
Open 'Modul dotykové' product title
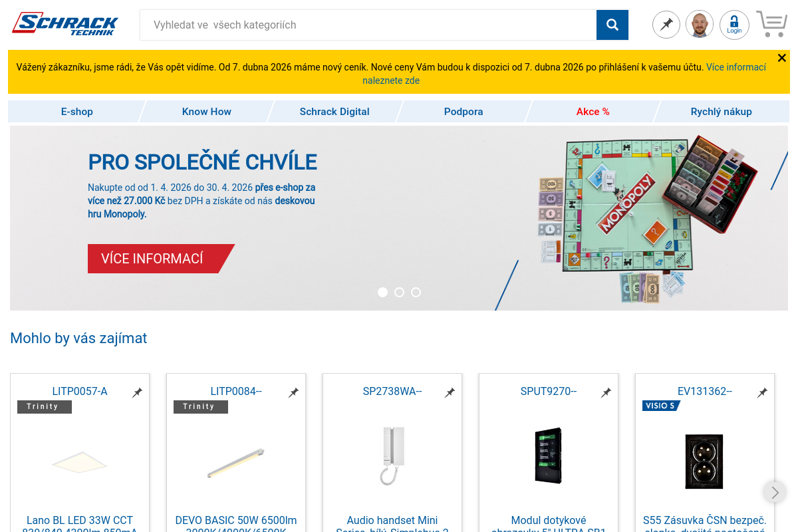click(x=549, y=520)
